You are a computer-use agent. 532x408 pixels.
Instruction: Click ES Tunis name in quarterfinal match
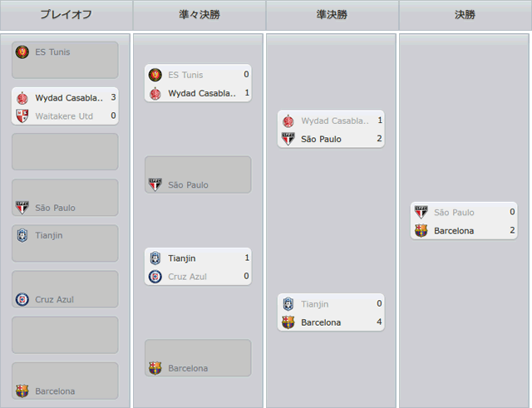tap(185, 75)
